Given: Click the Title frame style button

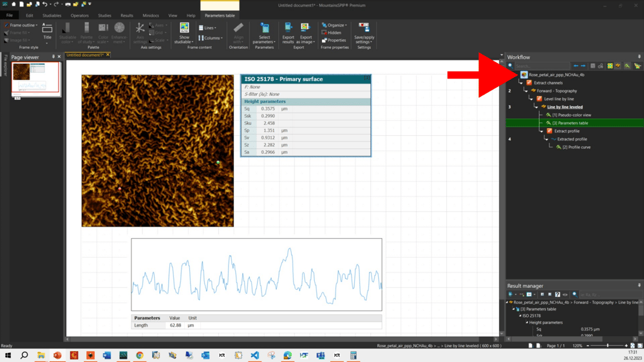Looking at the screenshot, I should pos(47,32).
